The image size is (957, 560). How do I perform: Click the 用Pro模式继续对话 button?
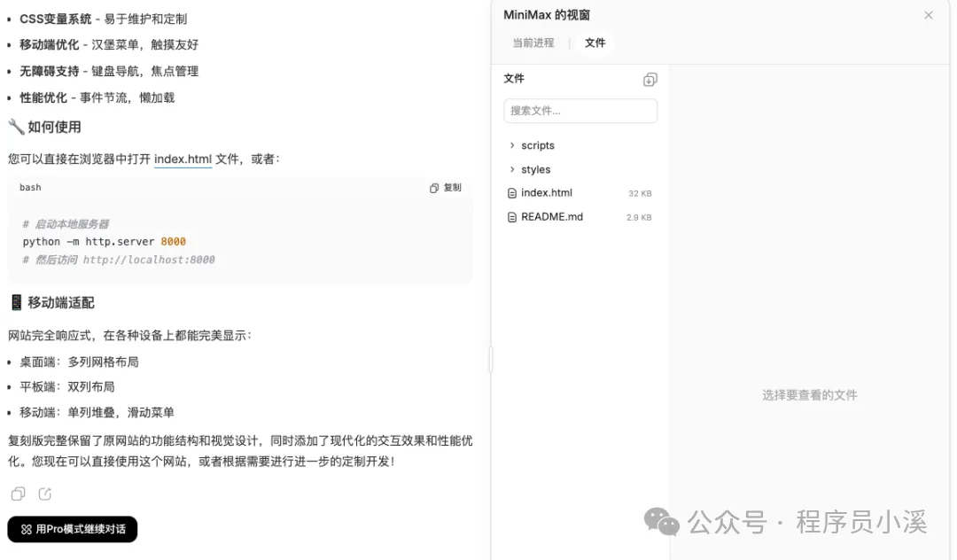(x=72, y=529)
